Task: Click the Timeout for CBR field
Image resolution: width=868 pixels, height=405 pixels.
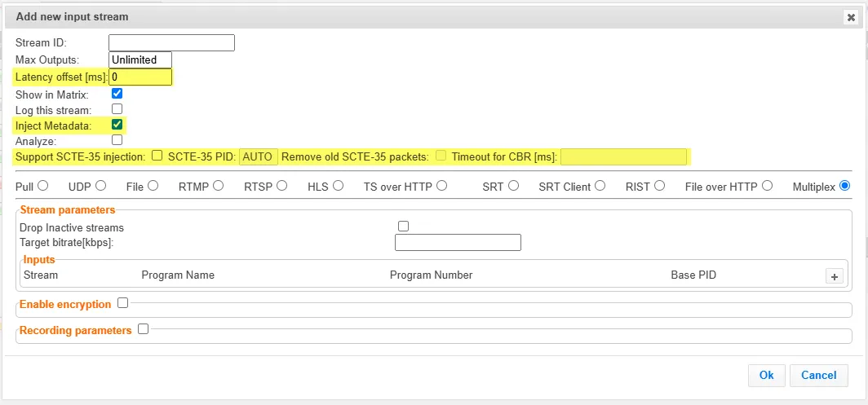Action: (x=623, y=156)
